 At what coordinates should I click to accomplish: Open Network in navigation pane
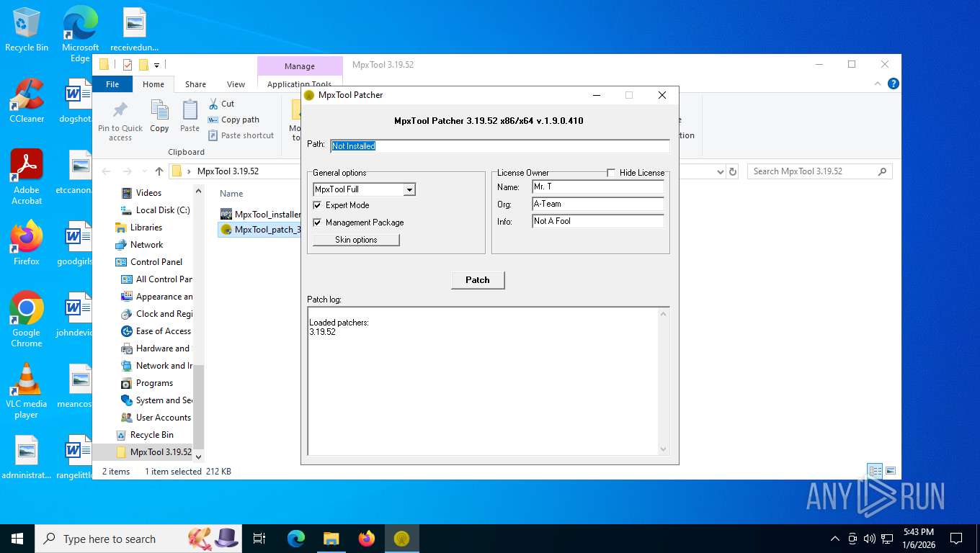pyautogui.click(x=146, y=245)
